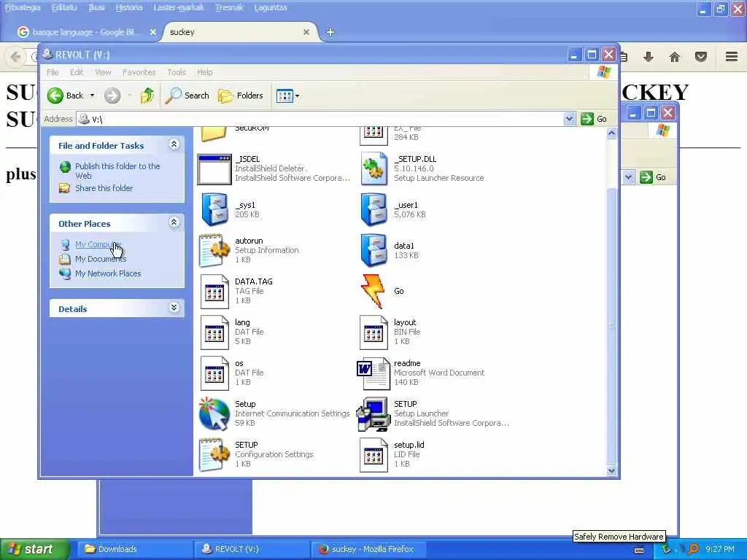The width and height of the screenshot is (747, 560).
Task: Collapse the File and Folder Tasks panel
Action: click(174, 144)
